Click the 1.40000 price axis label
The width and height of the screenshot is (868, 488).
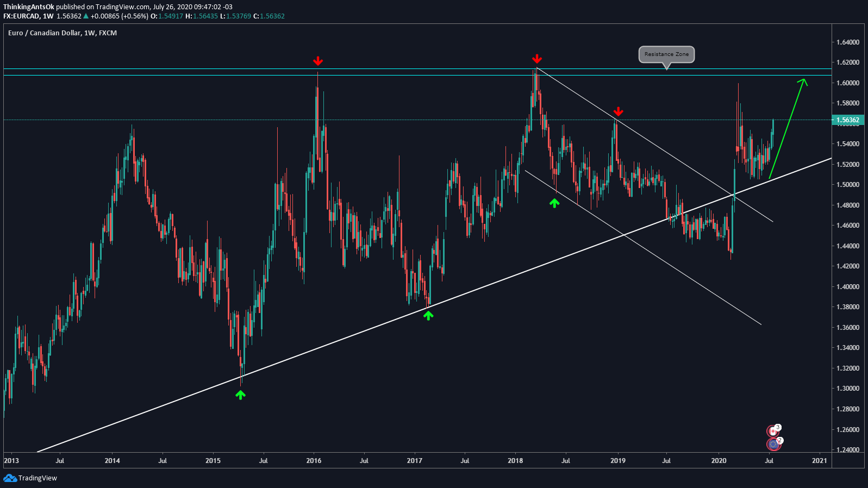[848, 286]
